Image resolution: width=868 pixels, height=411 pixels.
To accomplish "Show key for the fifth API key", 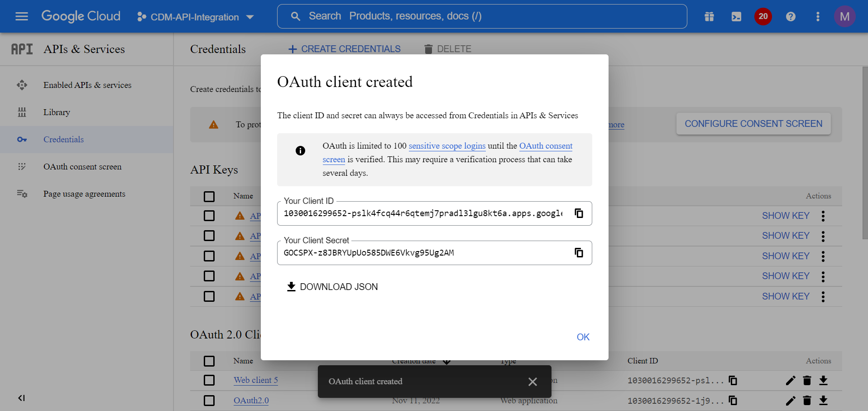I will click(x=786, y=296).
